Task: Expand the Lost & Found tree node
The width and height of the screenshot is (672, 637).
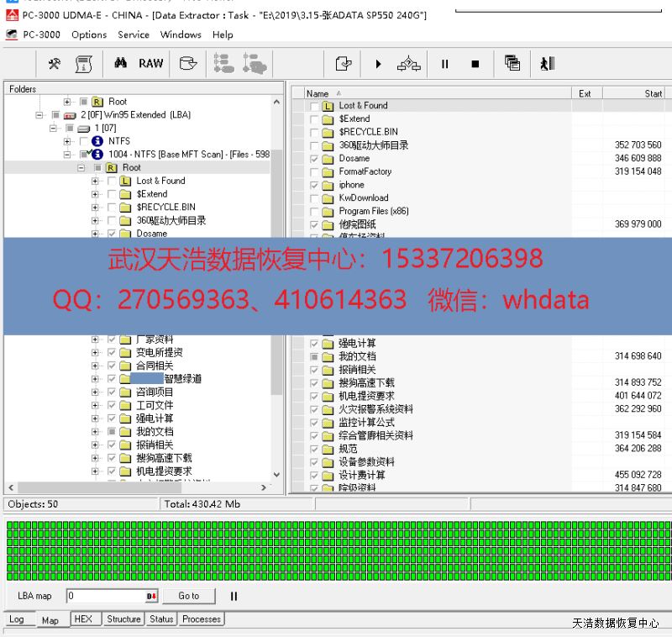Action: point(95,181)
